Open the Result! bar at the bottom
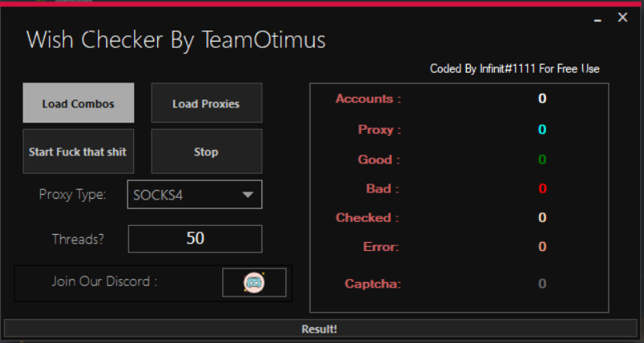 click(320, 329)
